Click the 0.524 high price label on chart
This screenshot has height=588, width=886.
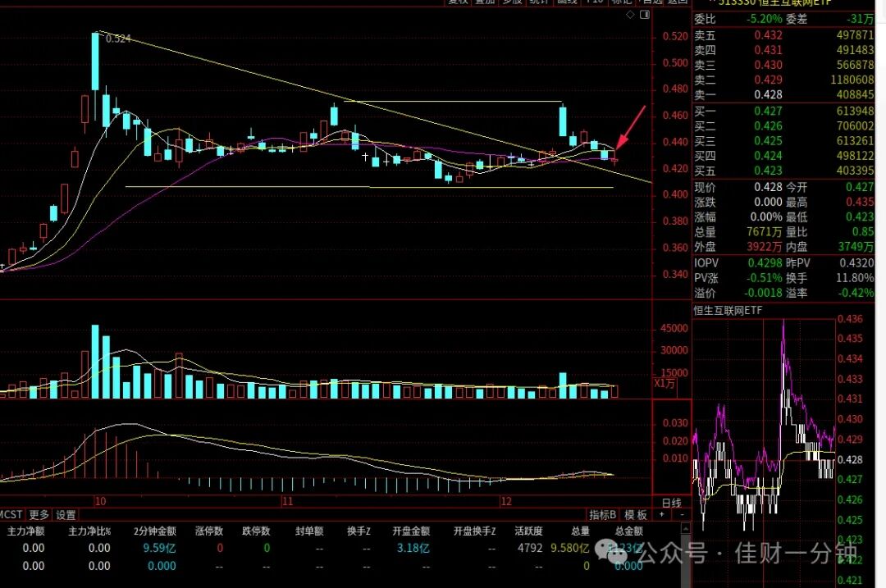tap(118, 39)
